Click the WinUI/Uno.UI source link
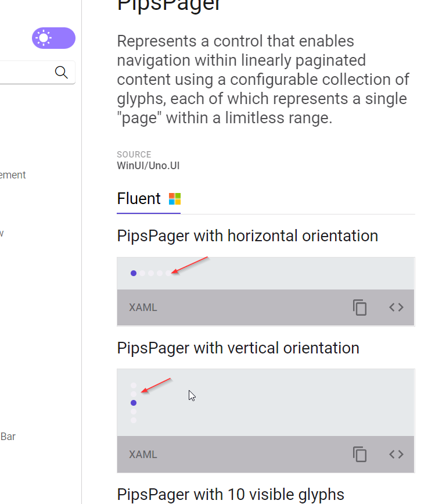The height and width of the screenshot is (504, 428). tap(148, 165)
